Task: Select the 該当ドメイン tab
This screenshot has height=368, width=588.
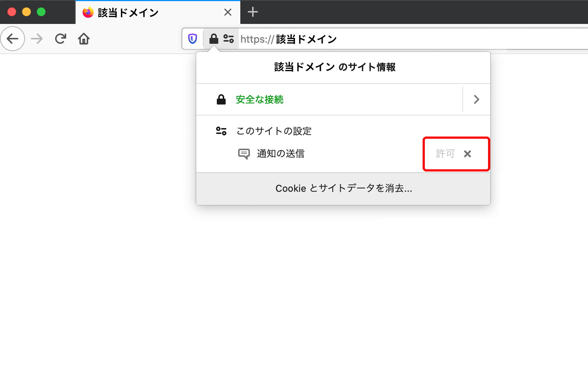Action: click(158, 13)
